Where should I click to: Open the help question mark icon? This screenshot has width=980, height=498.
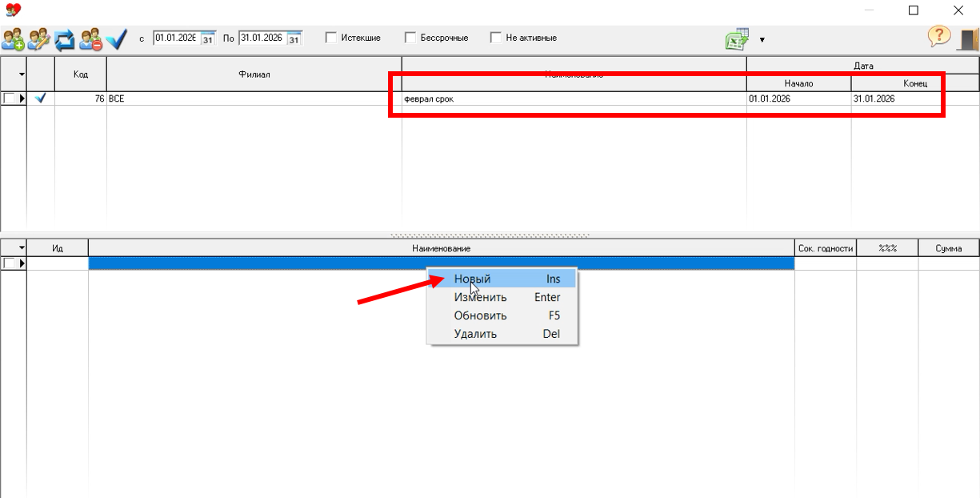tap(939, 37)
